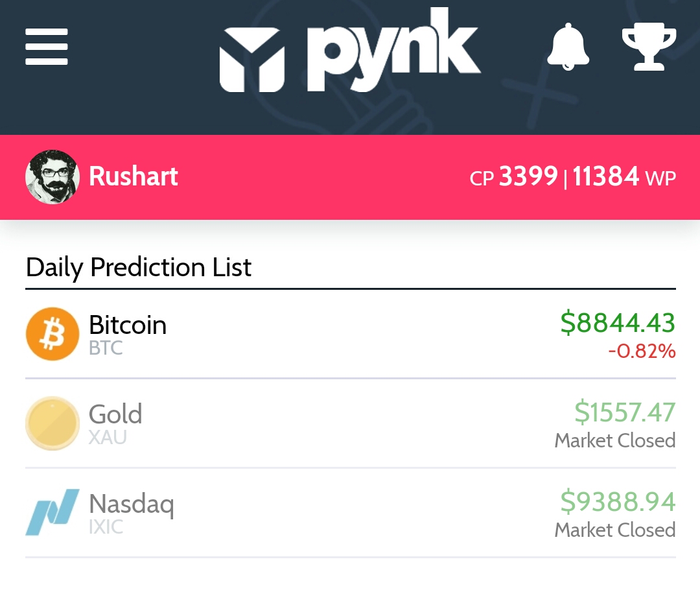
Task: Click the 11384 WP points value
Action: click(624, 176)
